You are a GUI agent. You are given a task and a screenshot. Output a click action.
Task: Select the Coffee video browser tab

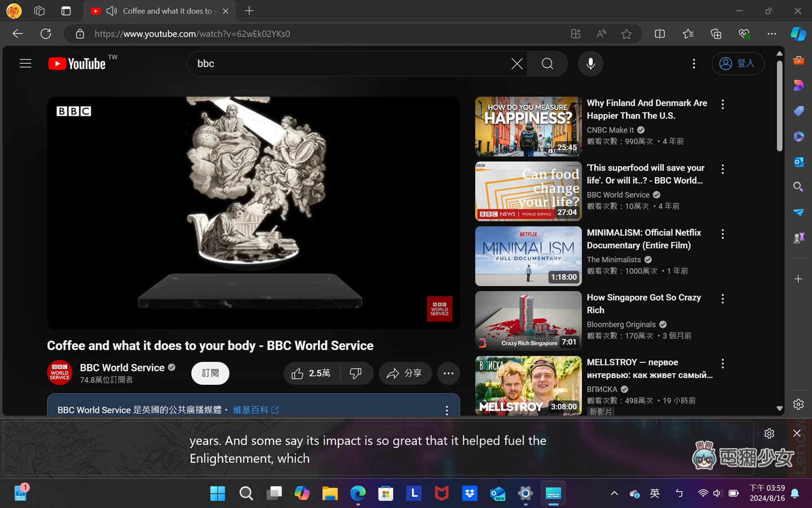tap(160, 11)
